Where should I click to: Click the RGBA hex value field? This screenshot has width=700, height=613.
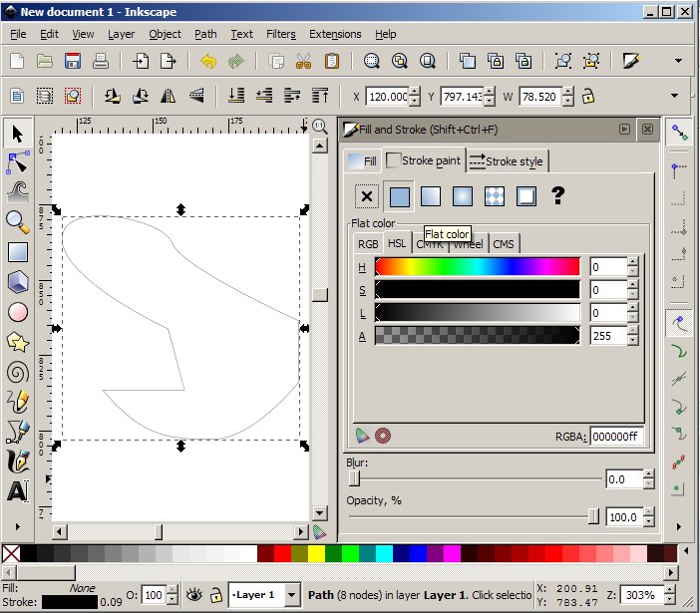coord(616,437)
